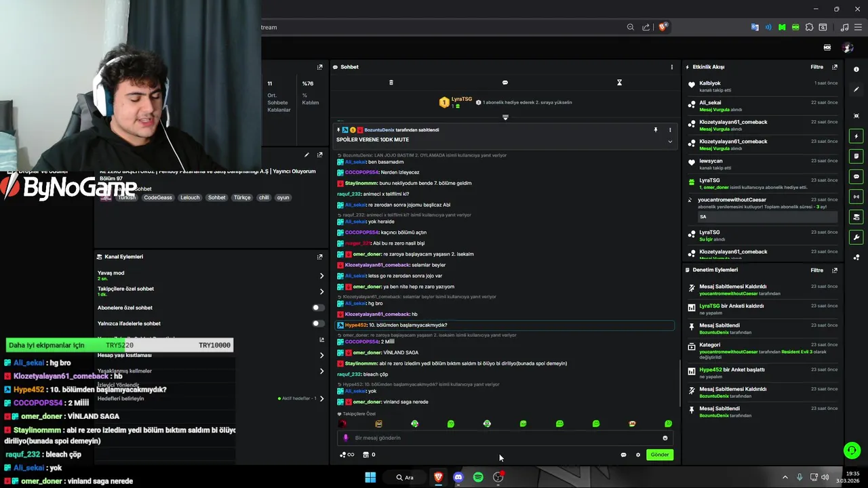Focus the Bir mesaj gönderin input
The height and width of the screenshot is (488, 868).
(x=505, y=438)
